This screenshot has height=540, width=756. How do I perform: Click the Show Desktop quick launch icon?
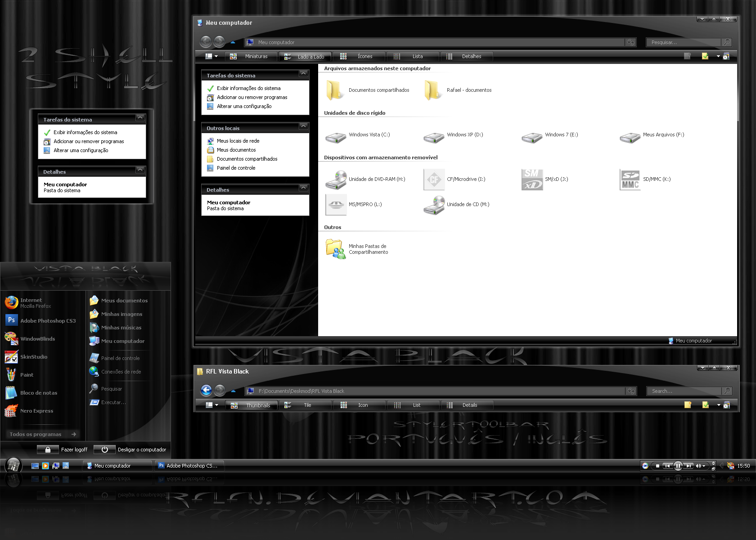click(x=35, y=466)
